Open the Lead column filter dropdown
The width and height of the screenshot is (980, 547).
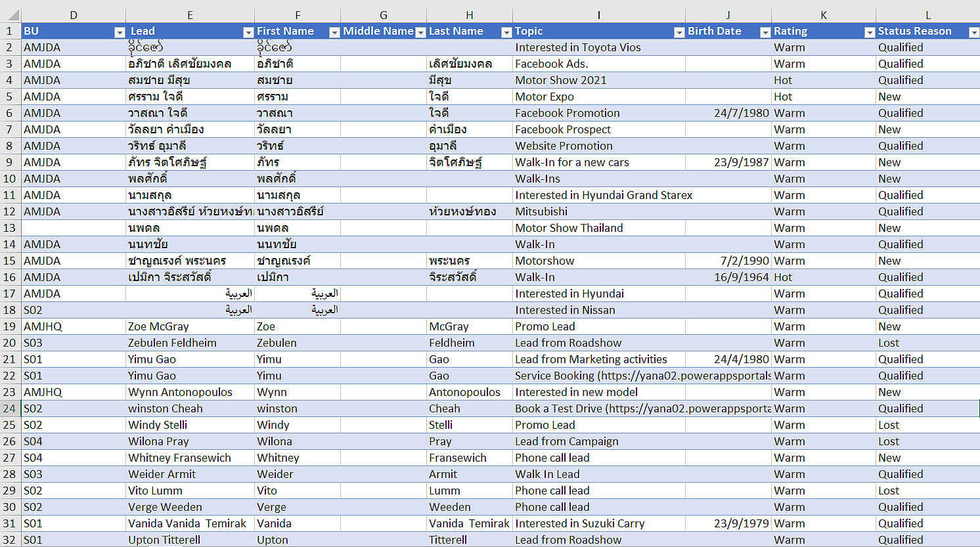[248, 32]
